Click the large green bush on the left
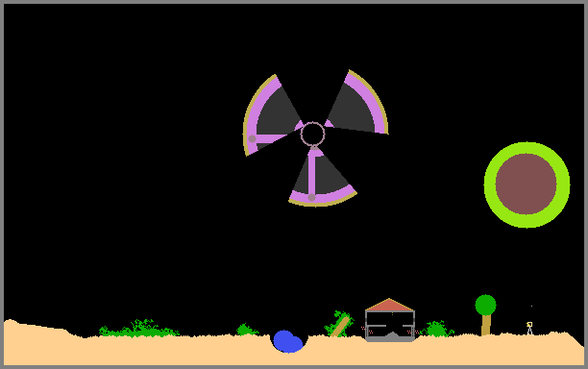 [x=138, y=329]
